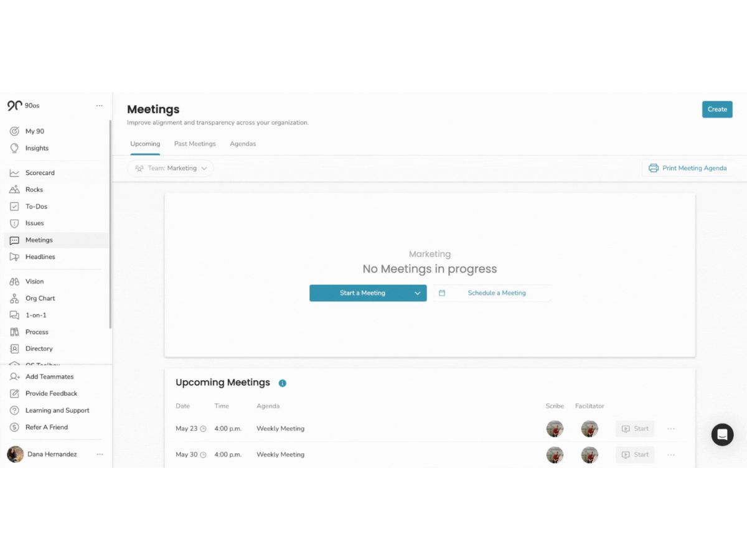This screenshot has height=560, width=747.
Task: Open more options for May 30 meeting
Action: [x=671, y=455]
